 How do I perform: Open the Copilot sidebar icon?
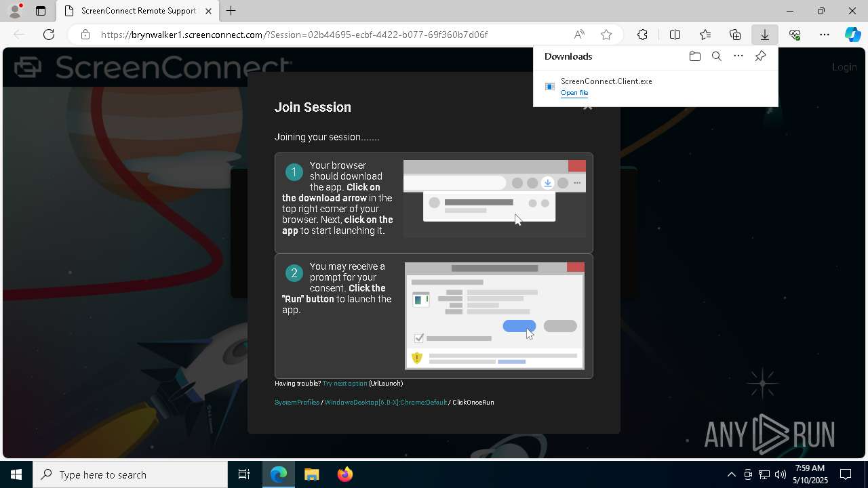click(853, 35)
